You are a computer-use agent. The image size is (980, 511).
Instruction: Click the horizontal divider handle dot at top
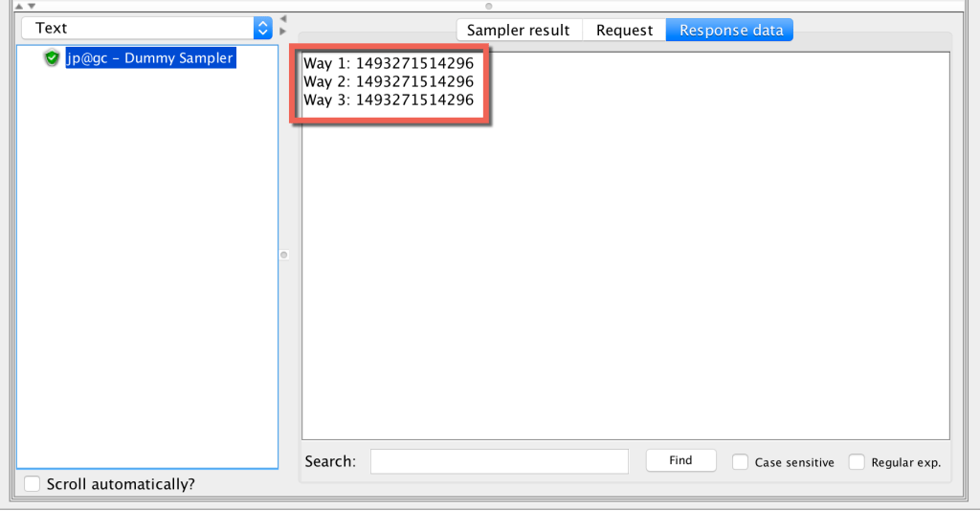(489, 6)
